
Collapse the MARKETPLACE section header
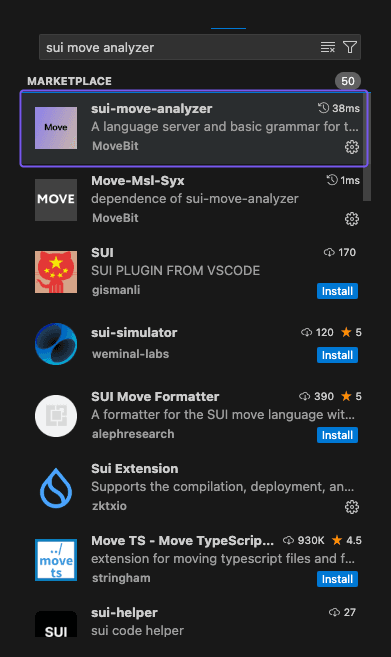(x=70, y=81)
